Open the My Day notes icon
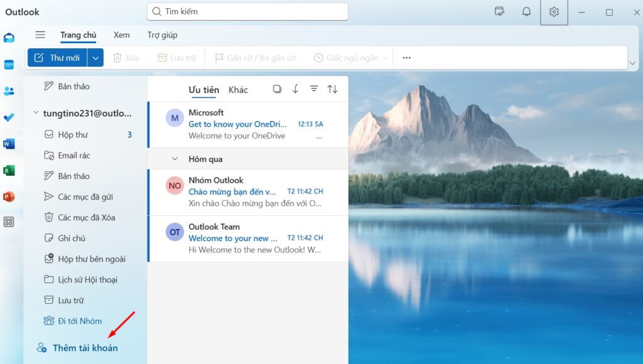643x364 pixels. click(499, 11)
